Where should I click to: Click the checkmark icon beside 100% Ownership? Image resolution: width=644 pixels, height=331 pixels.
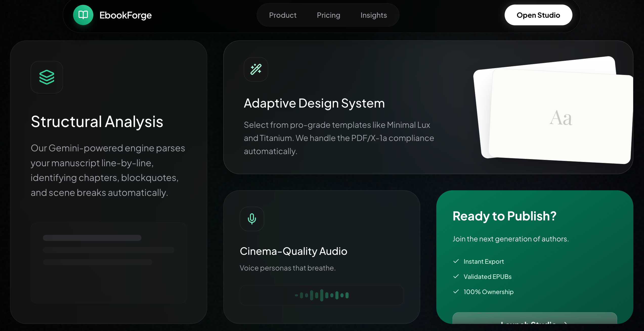[x=456, y=292]
